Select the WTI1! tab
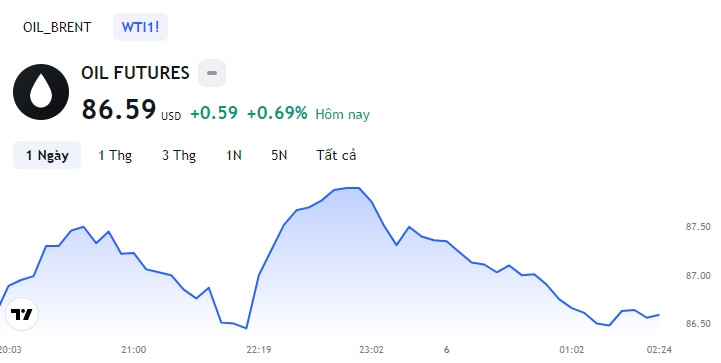The width and height of the screenshot is (721, 363). (x=140, y=27)
